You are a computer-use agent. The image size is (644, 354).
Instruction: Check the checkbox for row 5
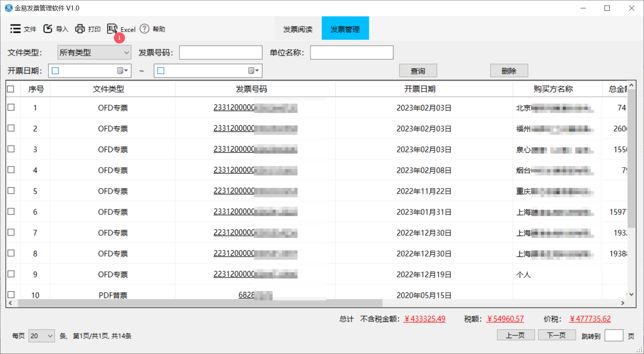coord(11,191)
